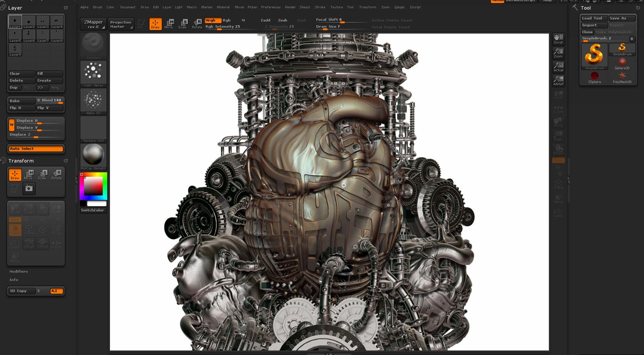Click Move icon in Transform panel
The width and height of the screenshot is (644, 355).
pos(29,175)
